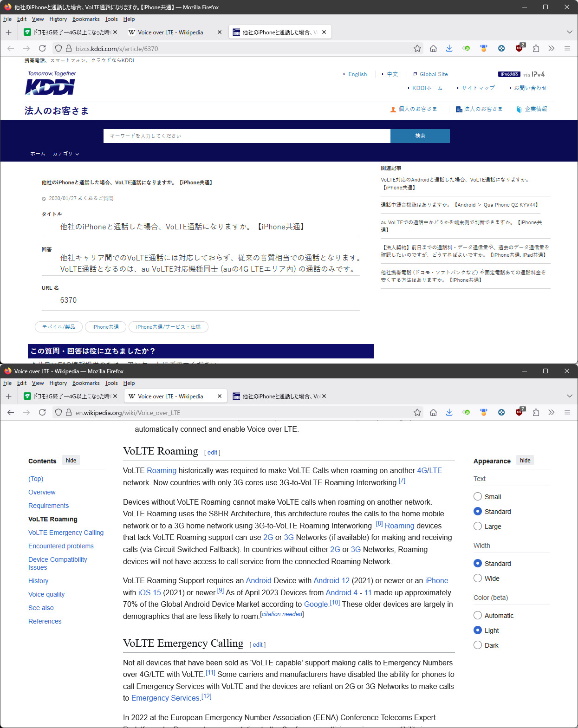Open list all tabs chevron, Wikipedia window
Viewport: 578px width, 728px height.
point(569,396)
